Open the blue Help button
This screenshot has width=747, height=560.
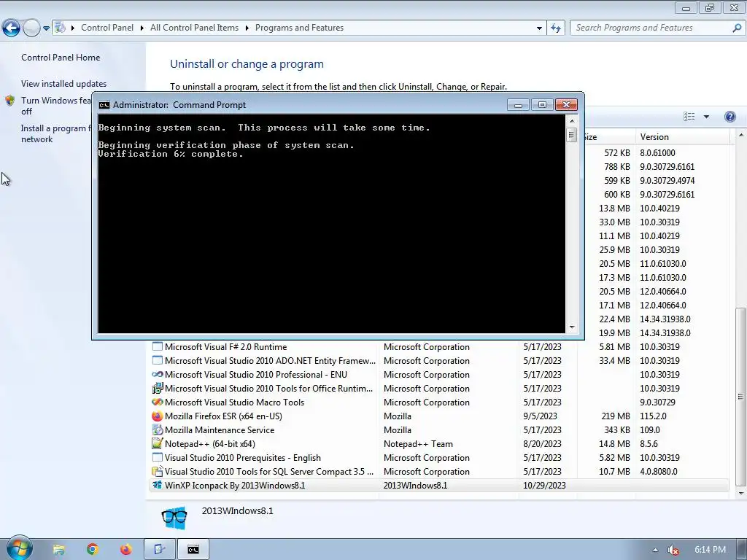coord(729,117)
